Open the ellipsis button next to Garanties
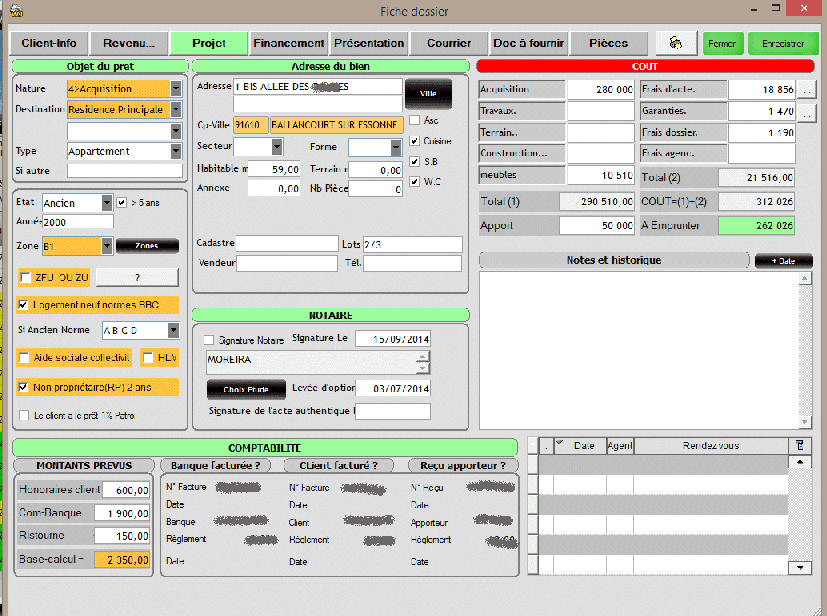 (806, 110)
